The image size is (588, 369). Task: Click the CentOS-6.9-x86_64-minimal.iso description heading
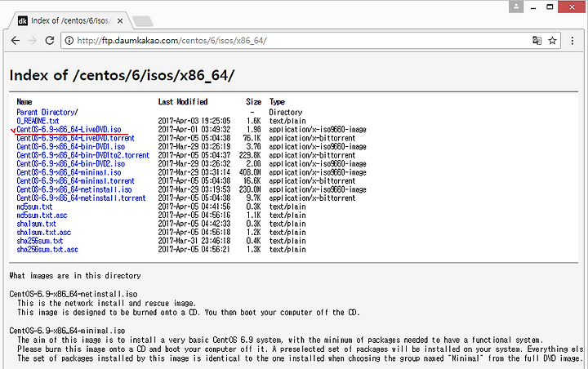pos(67,331)
